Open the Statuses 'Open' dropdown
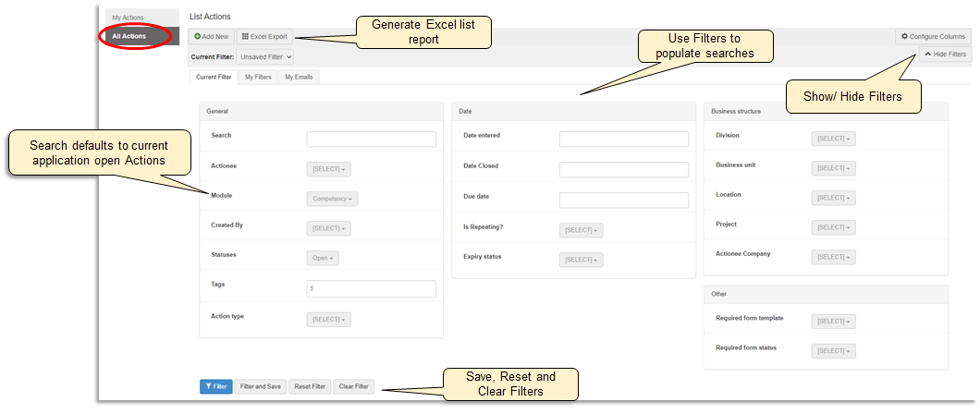Screen dimensions: 980x414 click(323, 258)
